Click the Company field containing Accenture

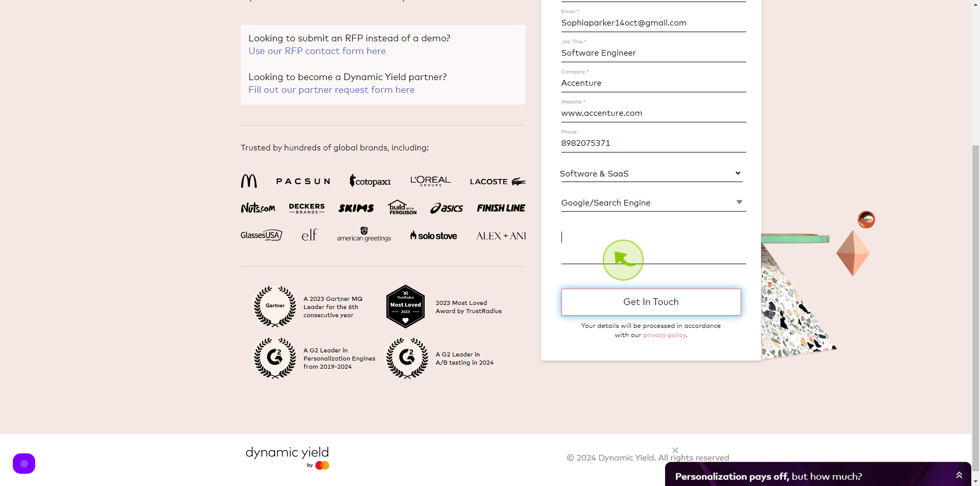click(654, 83)
